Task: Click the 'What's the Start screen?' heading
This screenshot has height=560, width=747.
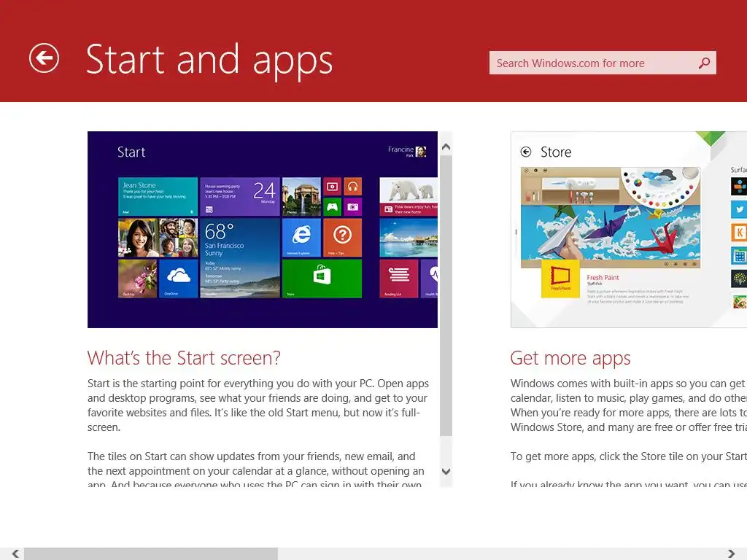Action: [184, 358]
